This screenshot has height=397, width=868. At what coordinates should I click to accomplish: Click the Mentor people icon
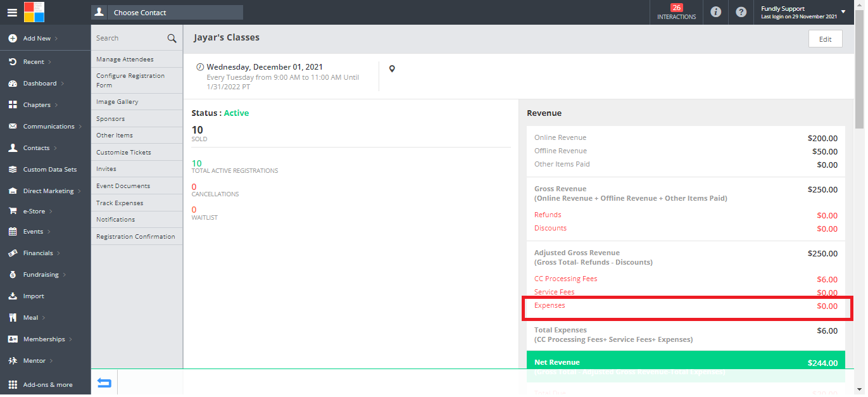point(13,361)
